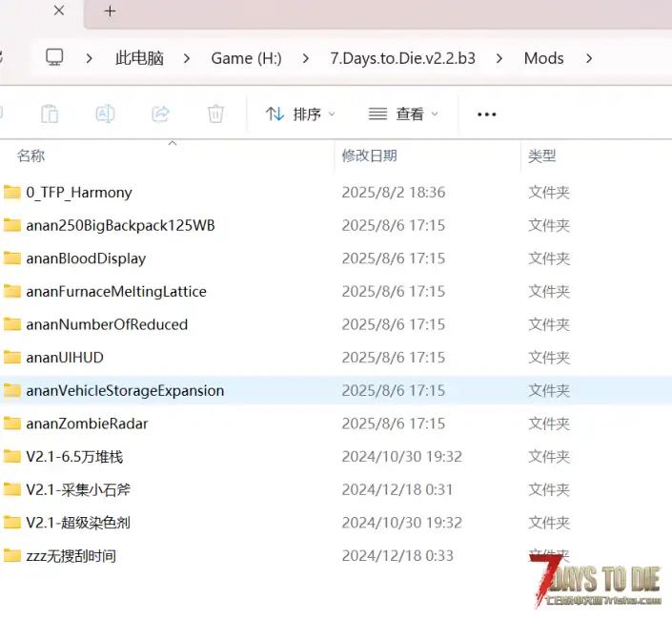Screen dimensions: 672x620
Task: Click the ananVehicleStorageExpansion folder name
Action: point(125,391)
